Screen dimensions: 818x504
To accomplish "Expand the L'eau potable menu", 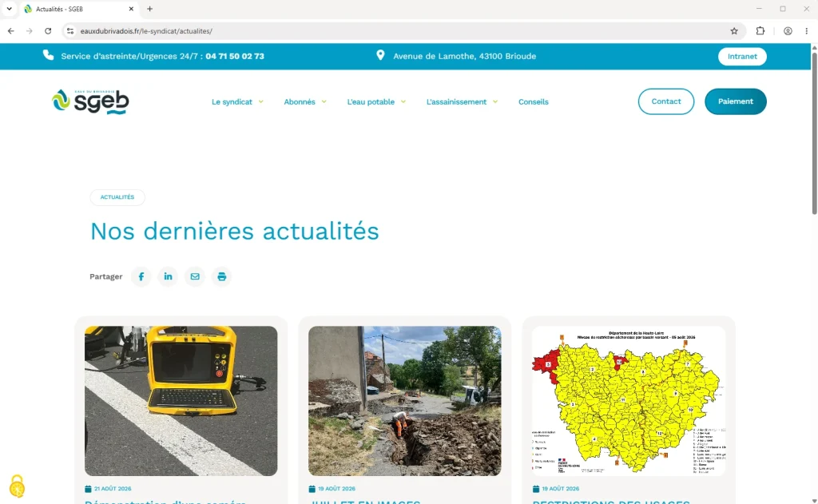I will 376,101.
